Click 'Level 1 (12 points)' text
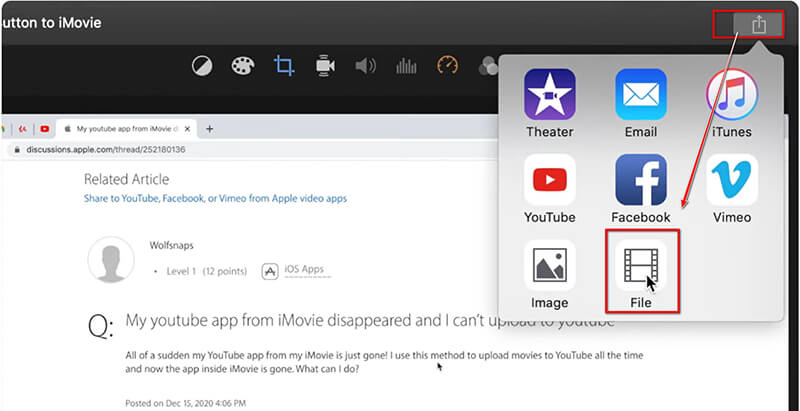The height and width of the screenshot is (411, 800). (x=207, y=271)
